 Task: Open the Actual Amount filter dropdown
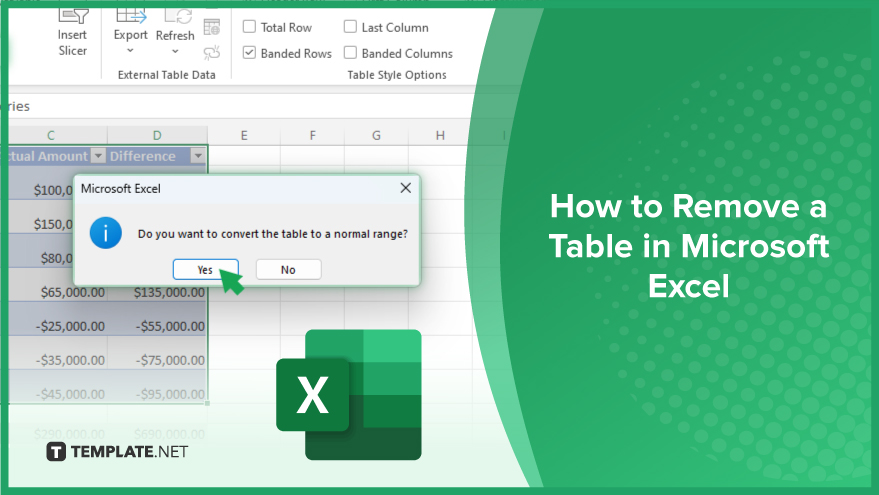[98, 156]
